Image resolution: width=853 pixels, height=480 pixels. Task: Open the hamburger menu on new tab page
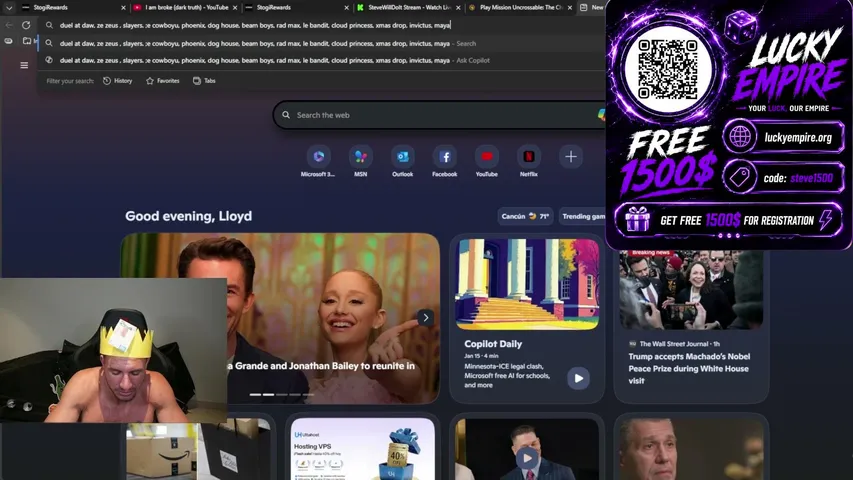(x=24, y=65)
